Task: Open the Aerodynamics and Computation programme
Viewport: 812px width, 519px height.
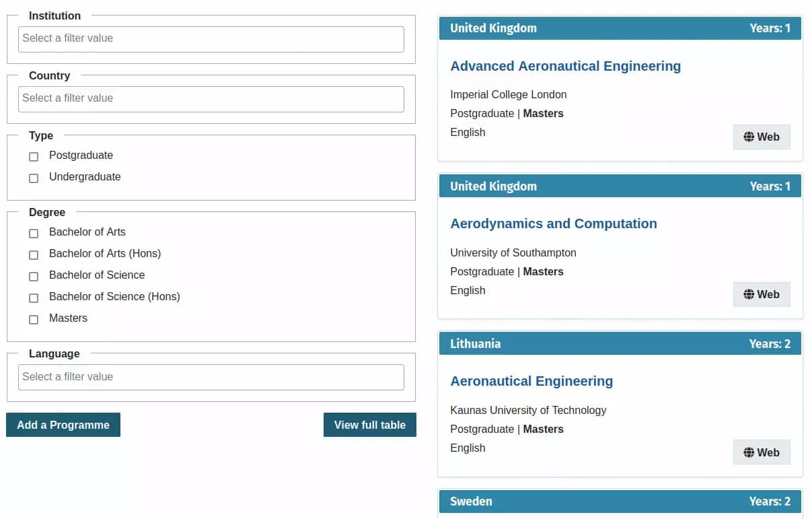Action: tap(553, 223)
